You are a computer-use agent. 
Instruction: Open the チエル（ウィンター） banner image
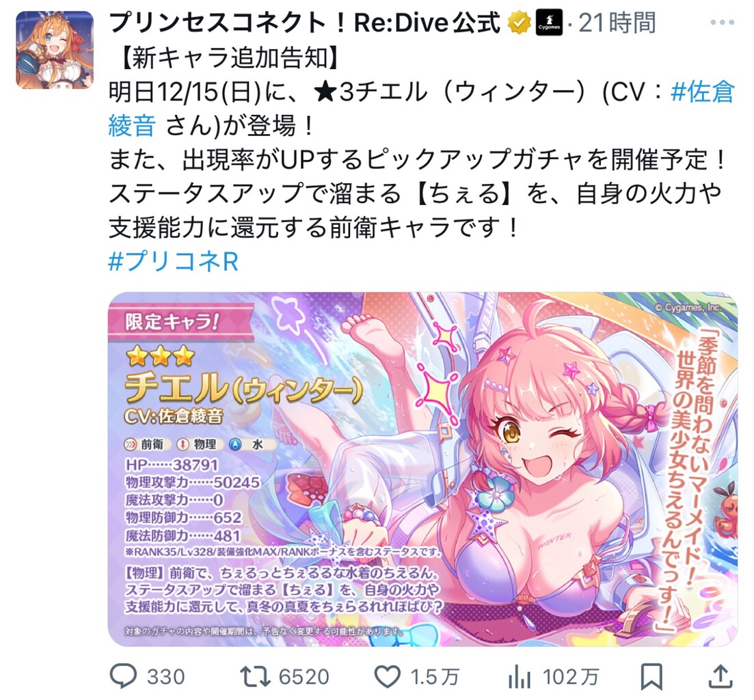coord(422,469)
